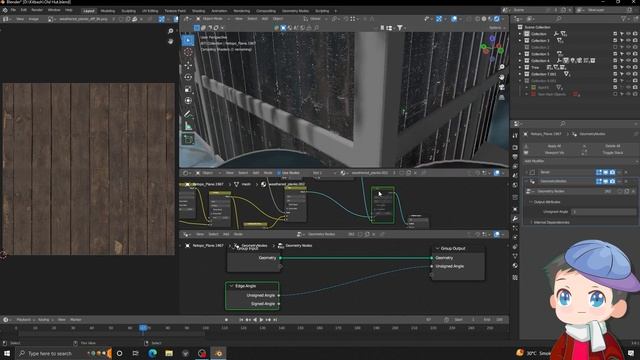Select the Cursor tool in viewport toolbar
This screenshot has height=360, width=640.
point(188,52)
